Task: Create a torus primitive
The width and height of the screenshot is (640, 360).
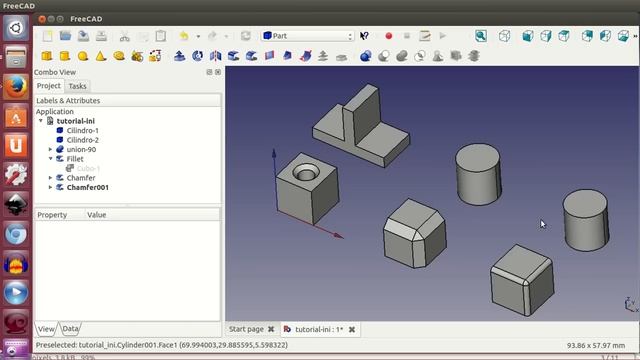Action: pos(119,56)
